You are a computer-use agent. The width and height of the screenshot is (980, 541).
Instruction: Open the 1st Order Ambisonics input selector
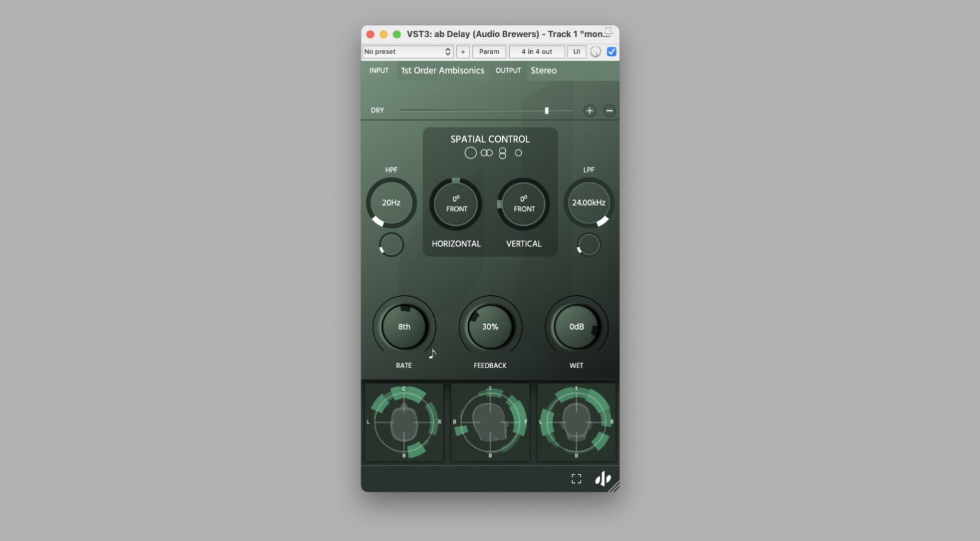[x=442, y=71]
